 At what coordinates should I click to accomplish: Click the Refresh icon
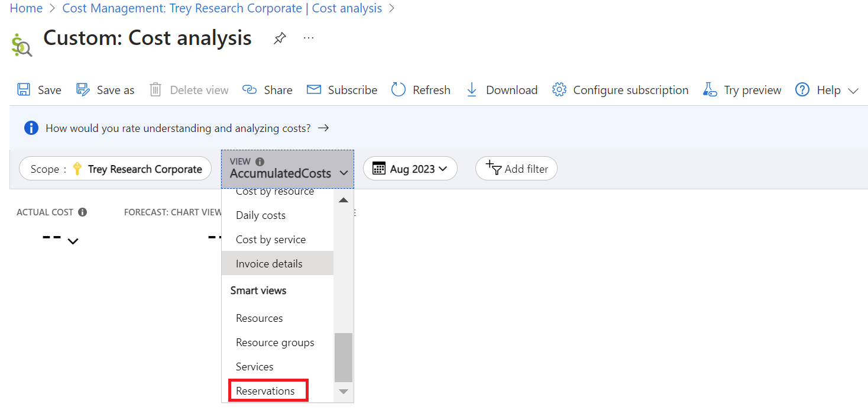click(397, 89)
